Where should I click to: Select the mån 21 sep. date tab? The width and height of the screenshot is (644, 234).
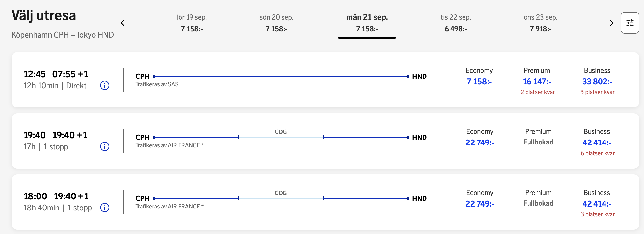pyautogui.click(x=367, y=23)
